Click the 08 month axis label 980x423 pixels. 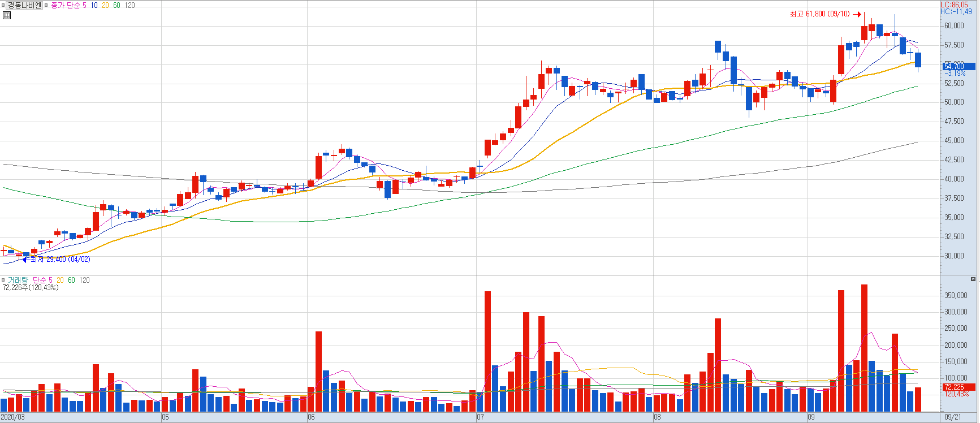pyautogui.click(x=657, y=417)
